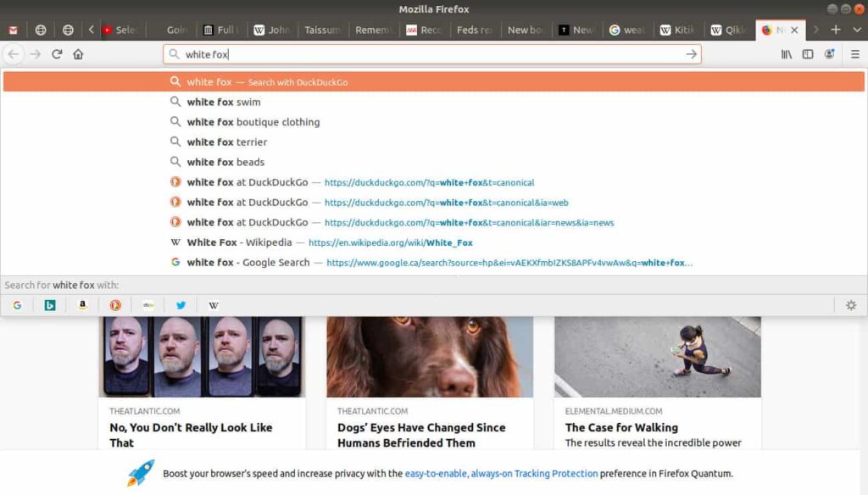Switch to the YouTube "Sele" tab
868x495 pixels.
120,30
